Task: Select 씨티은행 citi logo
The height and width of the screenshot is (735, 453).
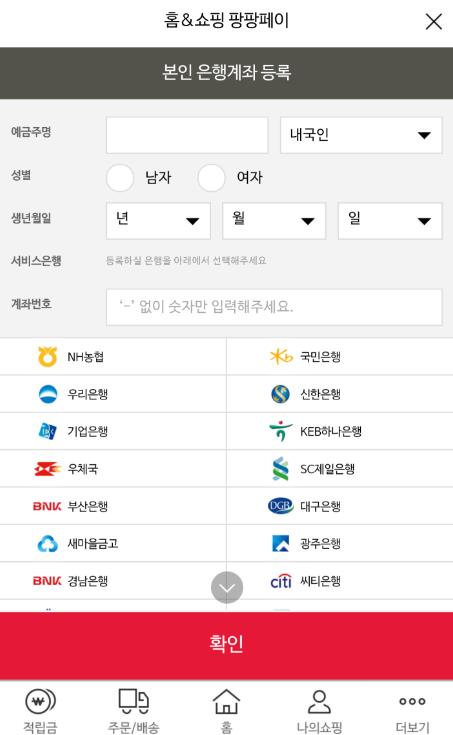Action: tap(281, 581)
